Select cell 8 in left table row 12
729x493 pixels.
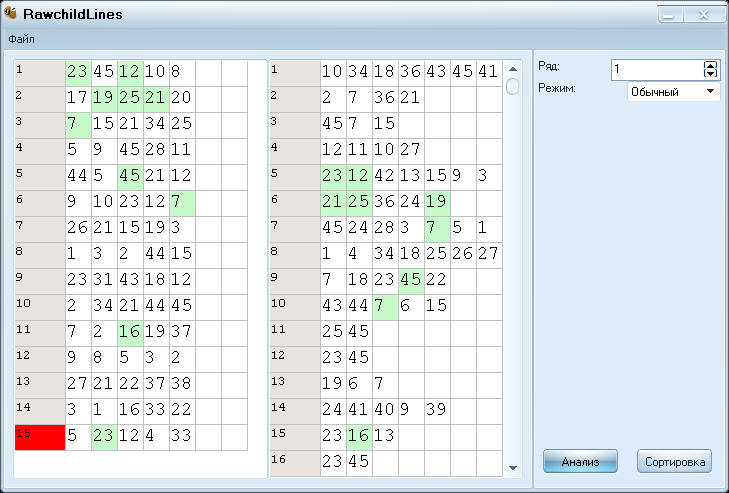104,360
